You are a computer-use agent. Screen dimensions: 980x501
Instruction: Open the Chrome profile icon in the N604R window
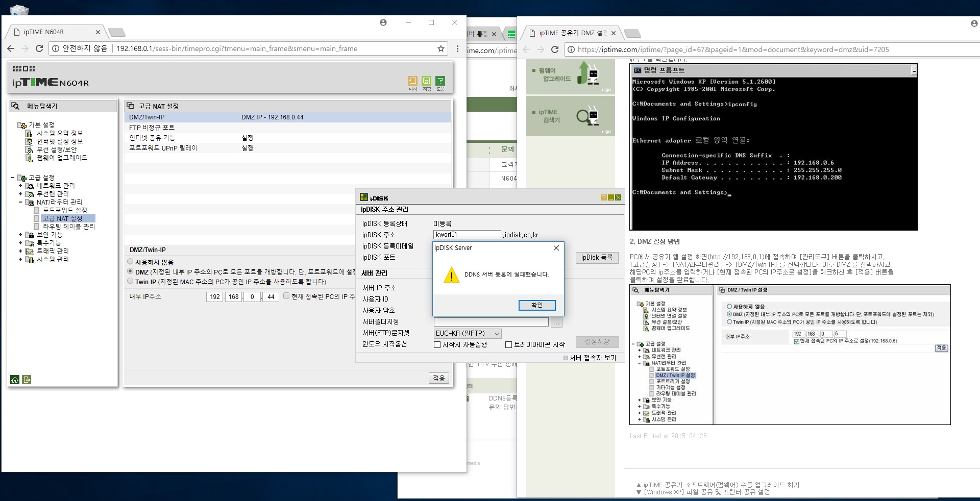(x=383, y=22)
